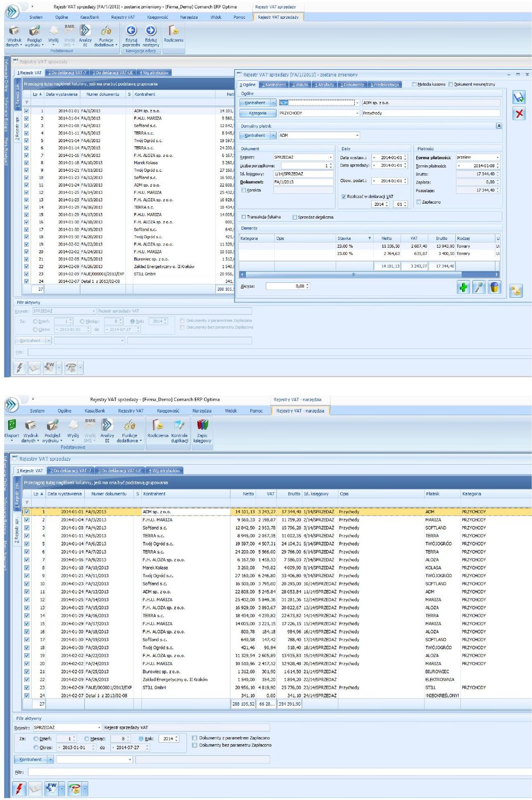Click the Edytuj następny arrow icon
The image size is (532, 800).
[151, 31]
